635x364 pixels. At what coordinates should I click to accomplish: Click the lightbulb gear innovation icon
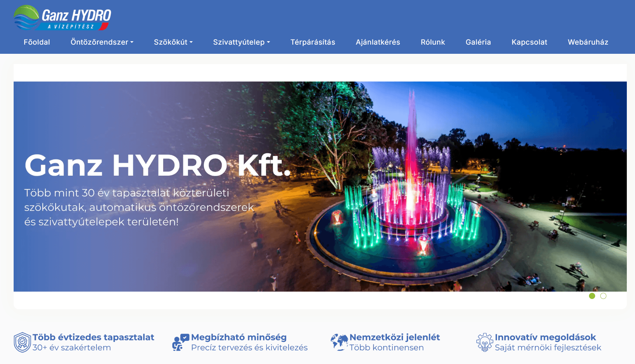point(485,342)
